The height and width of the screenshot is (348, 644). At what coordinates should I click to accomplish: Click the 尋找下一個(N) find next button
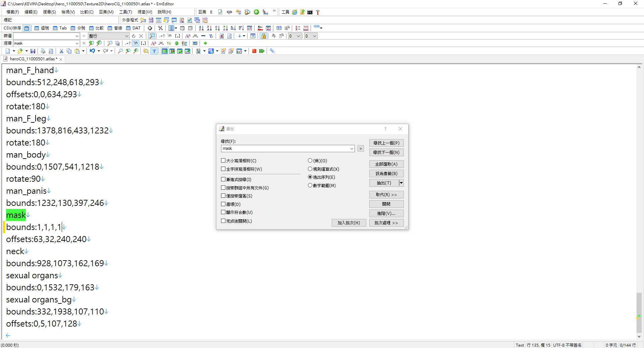point(386,152)
